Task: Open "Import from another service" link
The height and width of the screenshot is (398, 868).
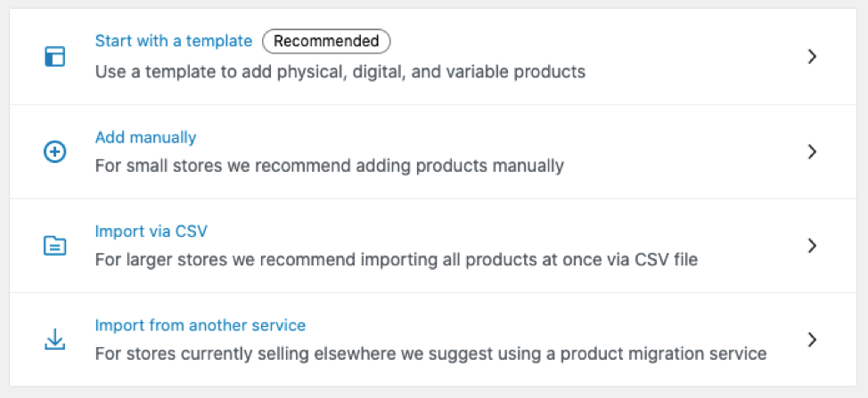Action: pos(201,325)
